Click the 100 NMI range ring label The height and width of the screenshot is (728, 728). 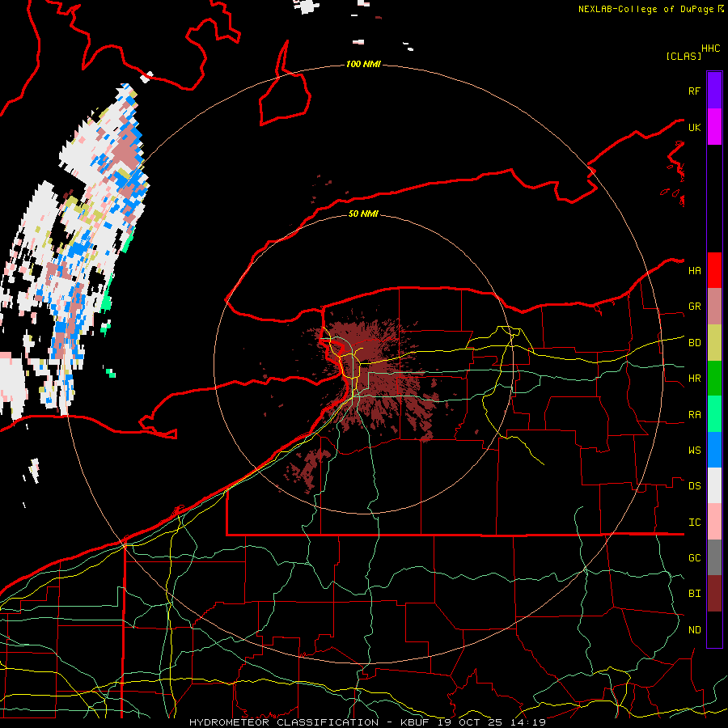(363, 64)
